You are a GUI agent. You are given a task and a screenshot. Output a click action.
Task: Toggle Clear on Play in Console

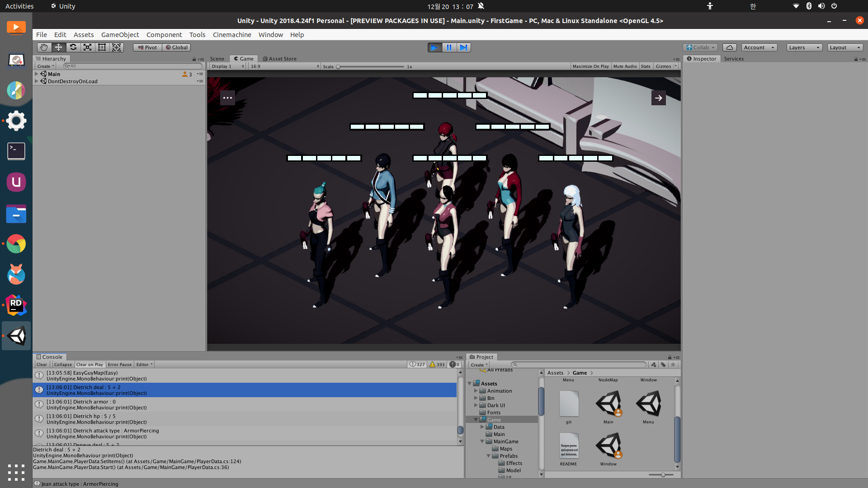click(x=90, y=365)
